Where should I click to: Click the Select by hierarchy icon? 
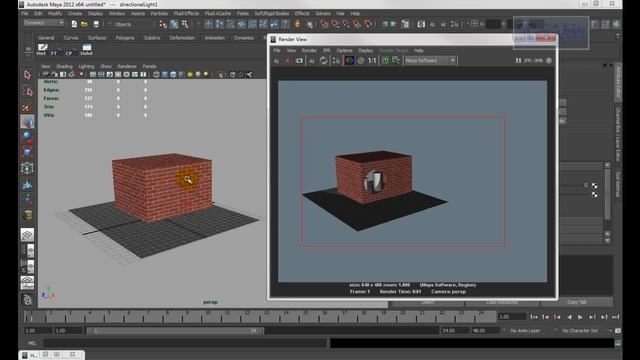coord(163,24)
